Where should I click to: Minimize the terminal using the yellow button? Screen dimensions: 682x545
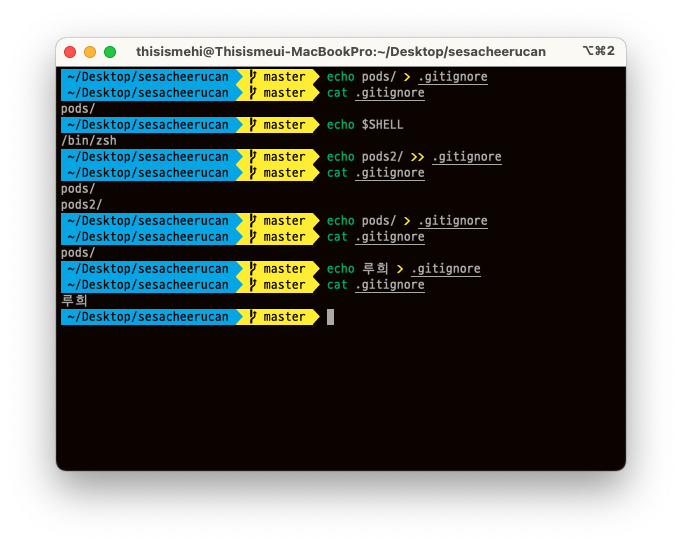click(90, 52)
